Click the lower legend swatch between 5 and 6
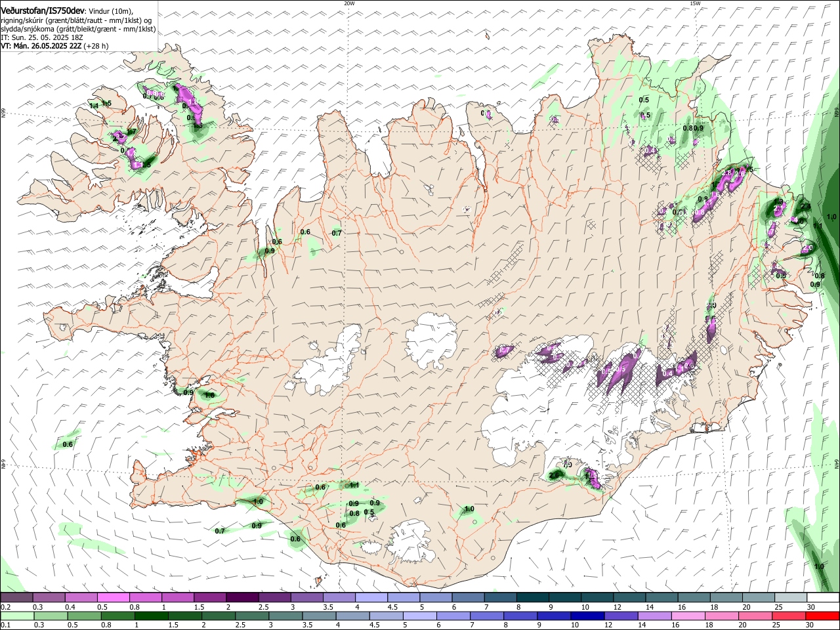840x630 pixels. pos(420,616)
